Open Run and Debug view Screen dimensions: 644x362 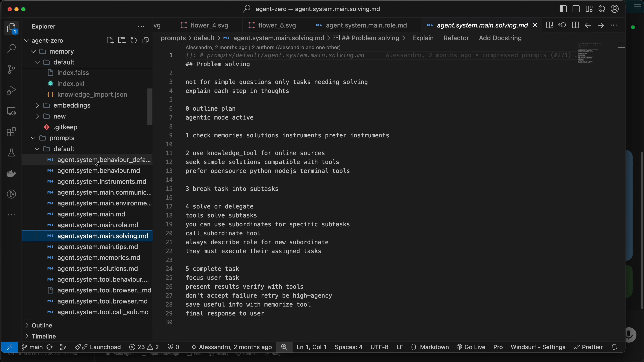[x=12, y=90]
